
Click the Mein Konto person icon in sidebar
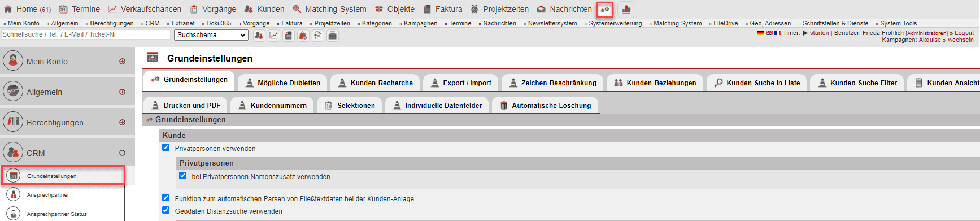13,61
